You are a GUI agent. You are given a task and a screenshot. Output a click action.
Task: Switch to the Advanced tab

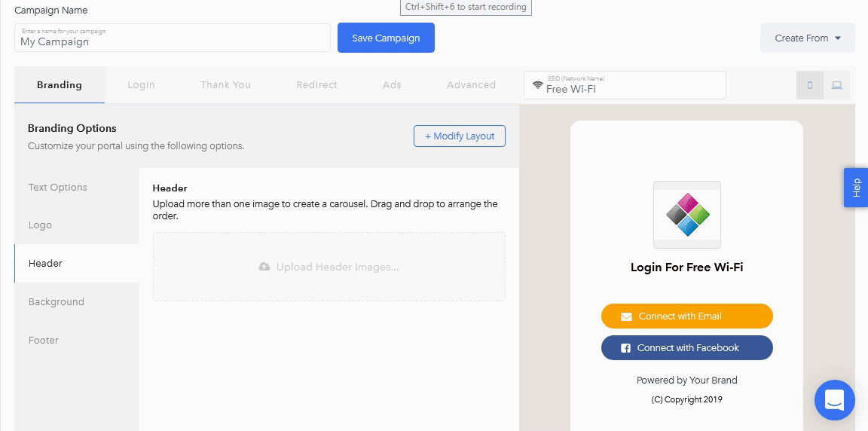coord(471,84)
